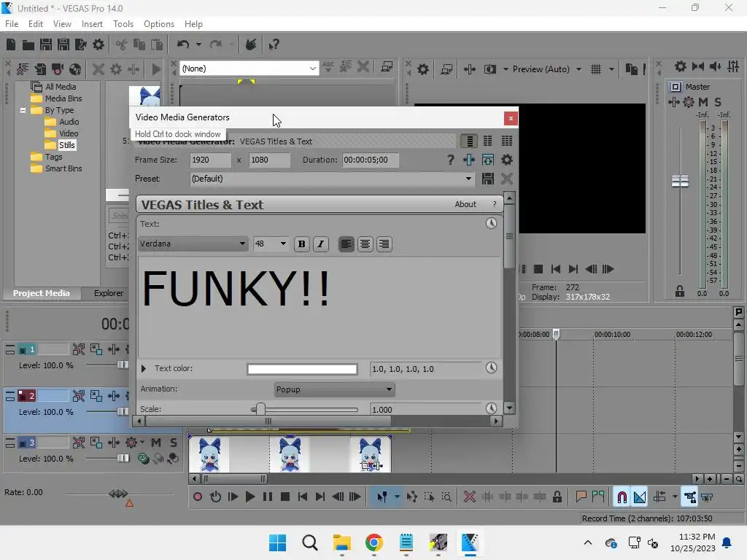747x560 pixels.
Task: Click the Undo arrow icon
Action: [x=183, y=44]
